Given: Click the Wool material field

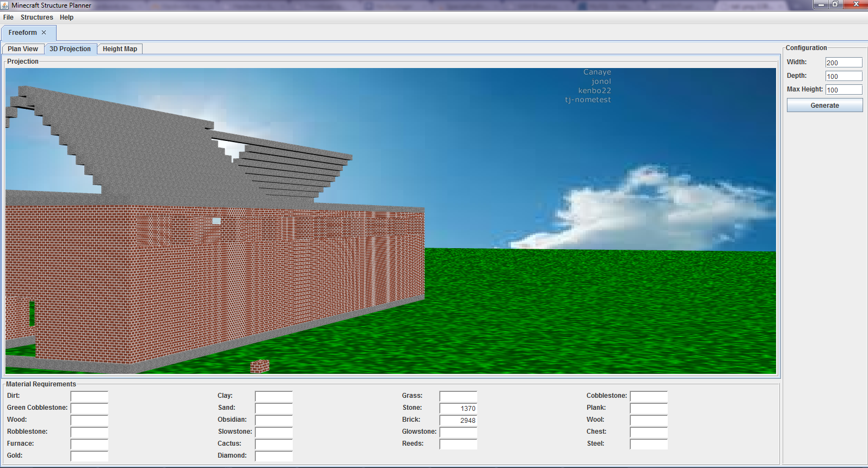Looking at the screenshot, I should pyautogui.click(x=649, y=420).
